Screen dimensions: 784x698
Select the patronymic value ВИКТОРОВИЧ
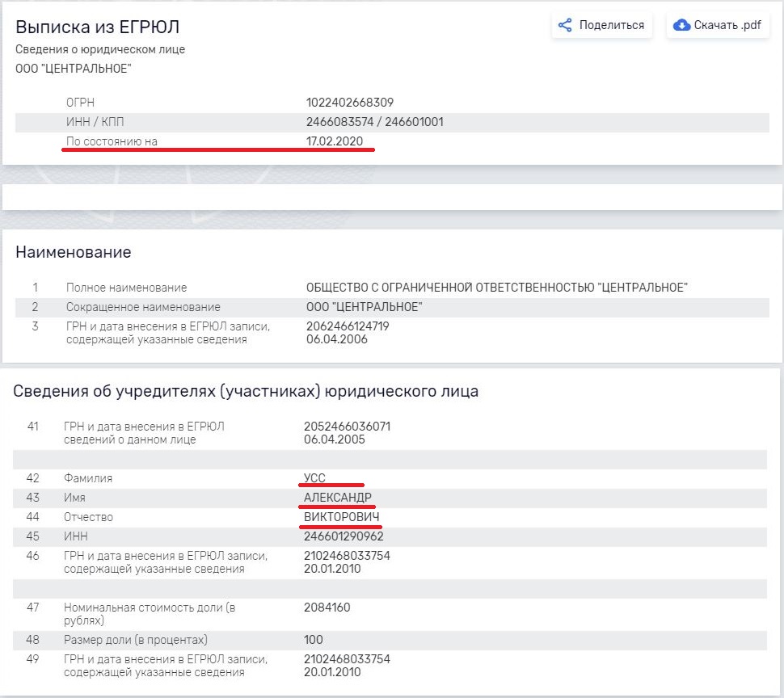[341, 517]
